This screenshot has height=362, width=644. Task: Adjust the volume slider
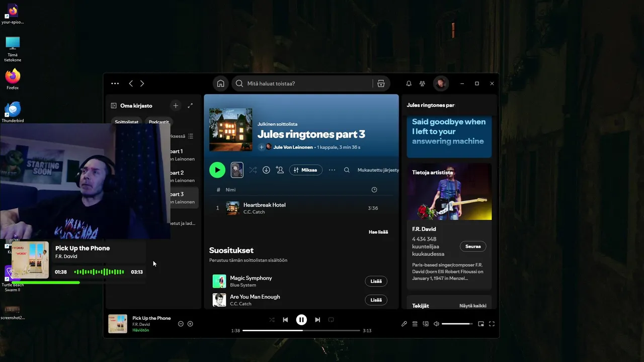point(457,324)
